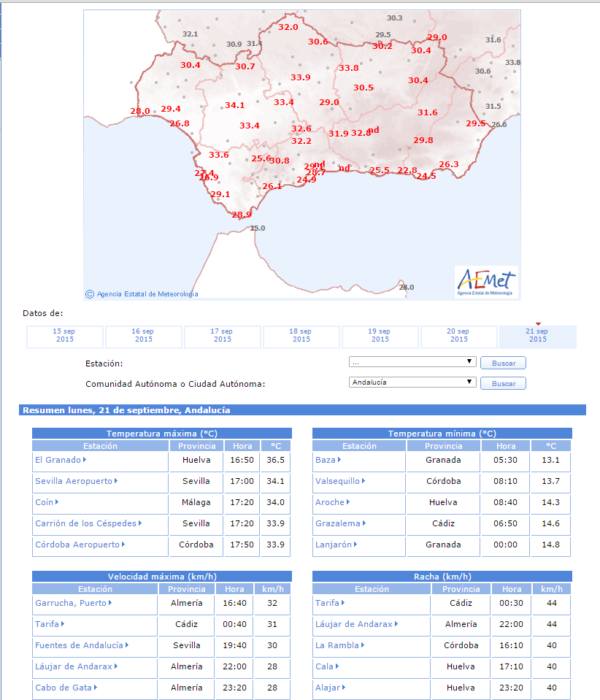Switch to the 18 sep 2015 tab
This screenshot has height=700, width=600.
[301, 336]
